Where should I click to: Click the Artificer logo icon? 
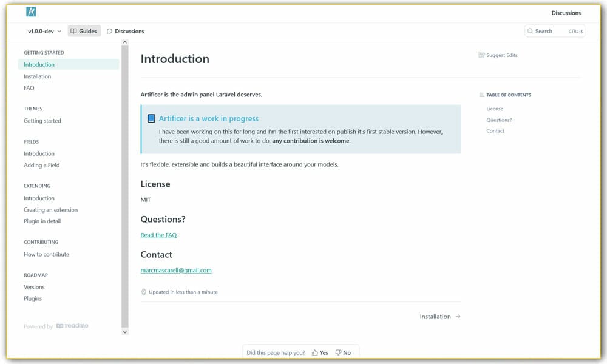[x=31, y=12]
